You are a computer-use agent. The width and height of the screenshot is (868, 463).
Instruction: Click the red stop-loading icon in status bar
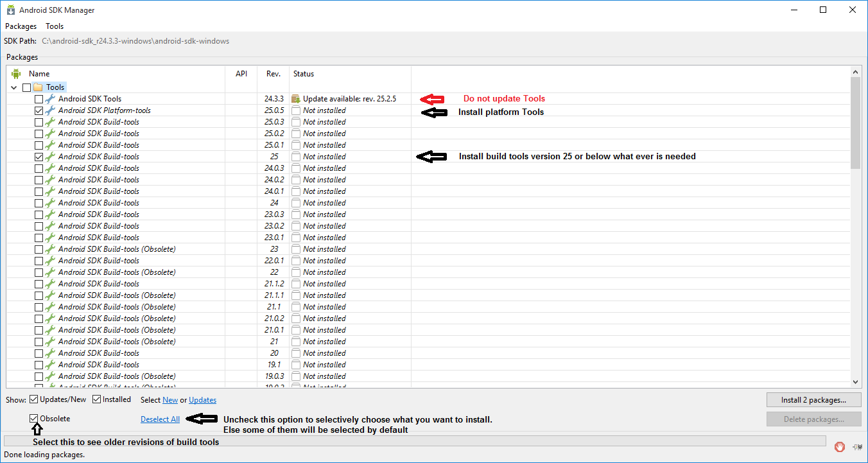coord(839,446)
